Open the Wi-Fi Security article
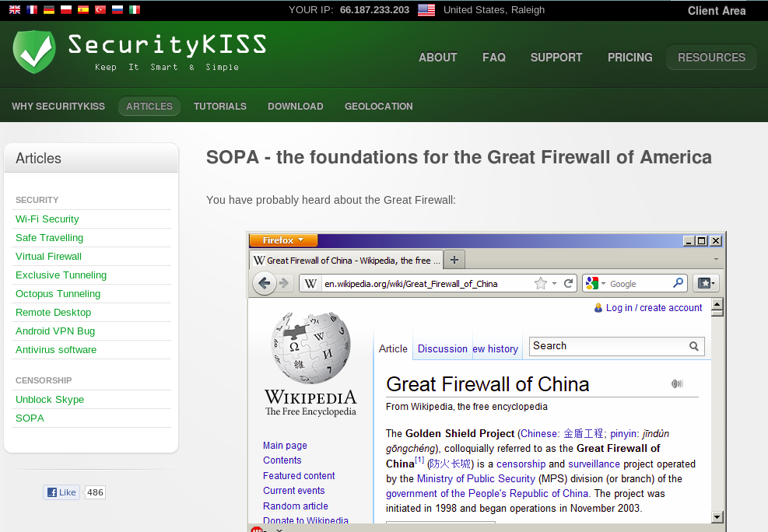Viewport: 768px width, 532px height. (x=47, y=219)
